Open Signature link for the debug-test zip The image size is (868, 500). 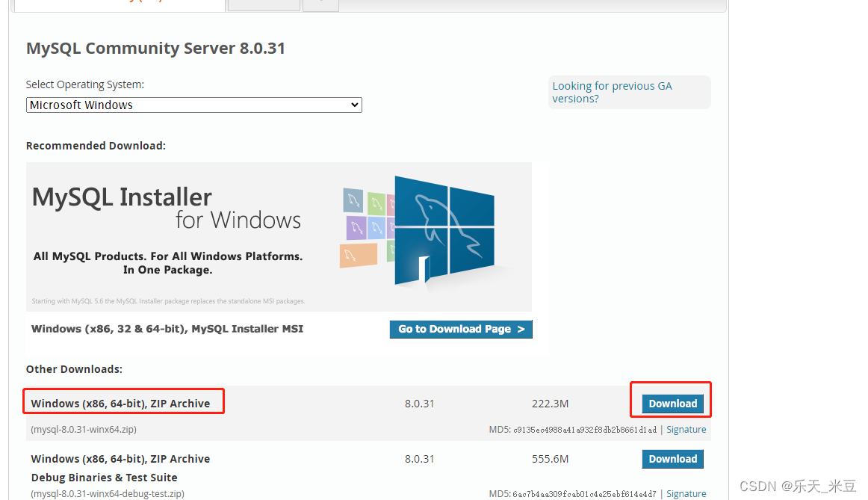(x=686, y=493)
